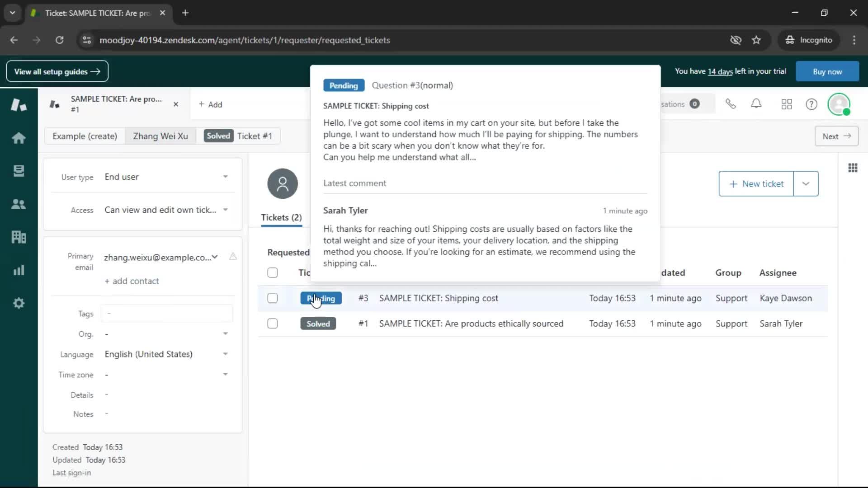This screenshot has width=868, height=488.
Task: Open Customers in the sidebar
Action: [x=19, y=204]
